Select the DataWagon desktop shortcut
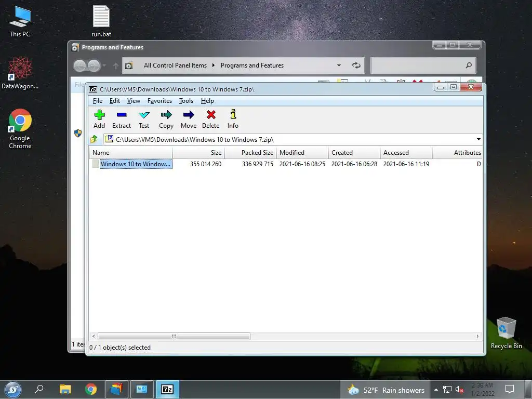The width and height of the screenshot is (532, 399). pos(20,73)
